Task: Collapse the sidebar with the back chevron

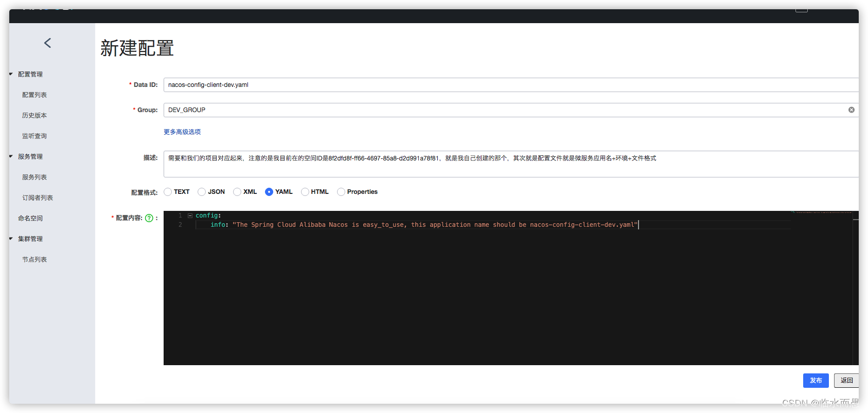Action: (47, 43)
